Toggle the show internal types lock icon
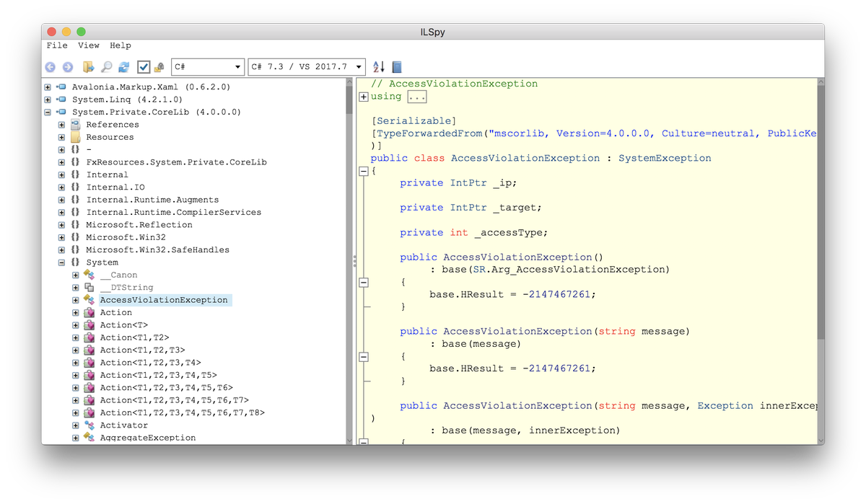Viewport: 866px width, 504px height. click(x=159, y=67)
